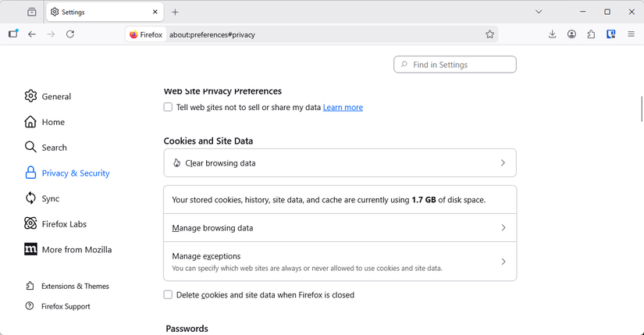Select the Sync category
Viewport: 644px width, 335px height.
click(42, 198)
